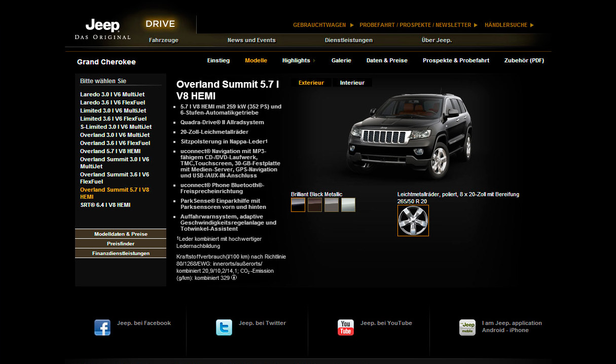Open the Jeep mobile application icon
The width and height of the screenshot is (616, 364).
(x=467, y=327)
